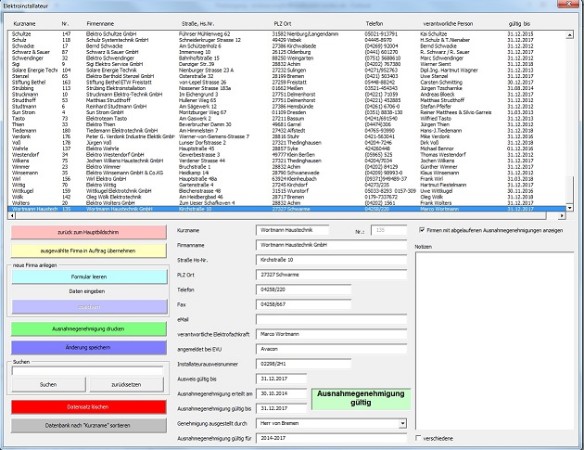Image resolution: width=584 pixels, height=450 pixels.
Task: Click the empty eMail input field
Action: click(x=331, y=319)
